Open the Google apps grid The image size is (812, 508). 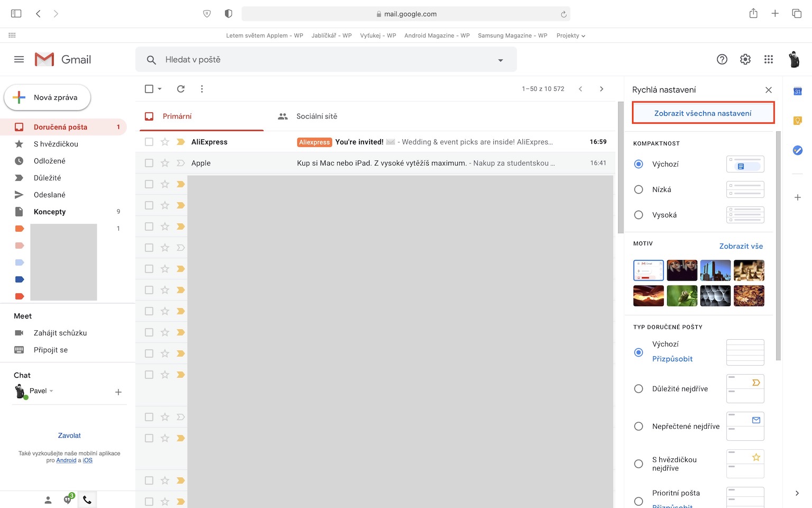click(x=769, y=59)
